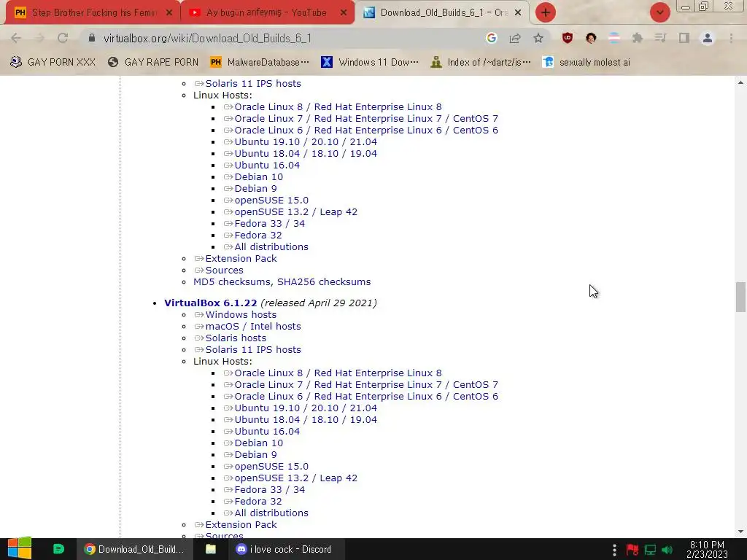Open the taskbar clock showing 8:10 PM
Viewport: 747px width, 560px height.
(707, 549)
